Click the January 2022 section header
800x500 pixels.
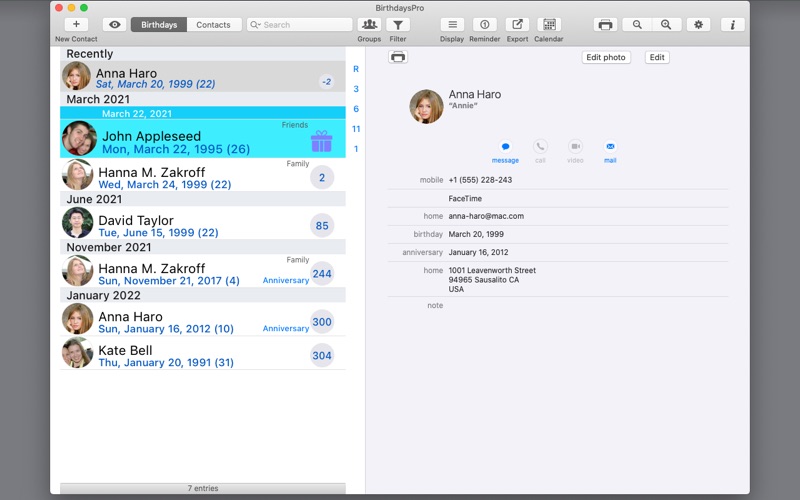pyautogui.click(x=203, y=295)
